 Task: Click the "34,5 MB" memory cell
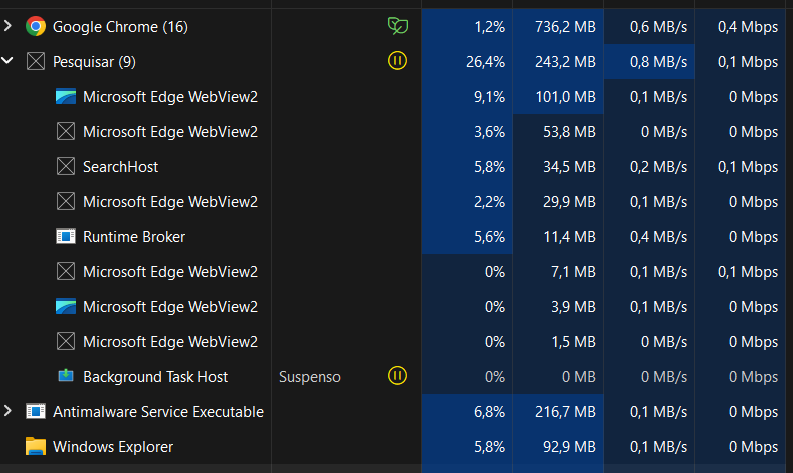[558, 166]
